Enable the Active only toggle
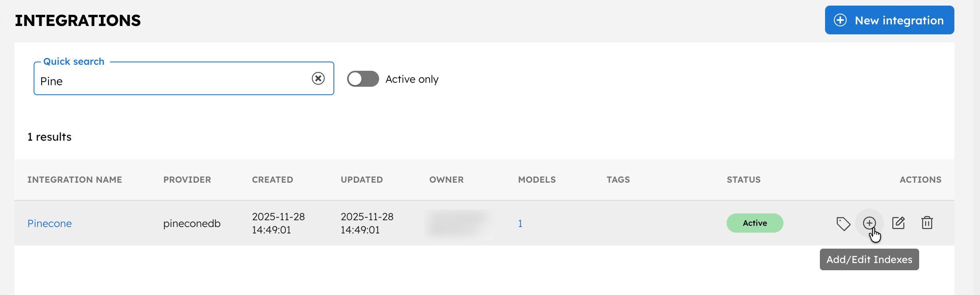This screenshot has width=980, height=295. point(363,79)
